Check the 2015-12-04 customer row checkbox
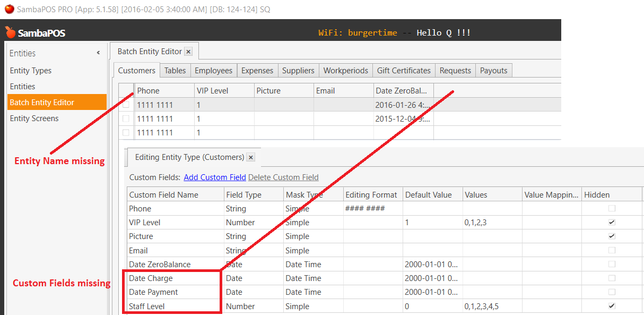 (126, 119)
